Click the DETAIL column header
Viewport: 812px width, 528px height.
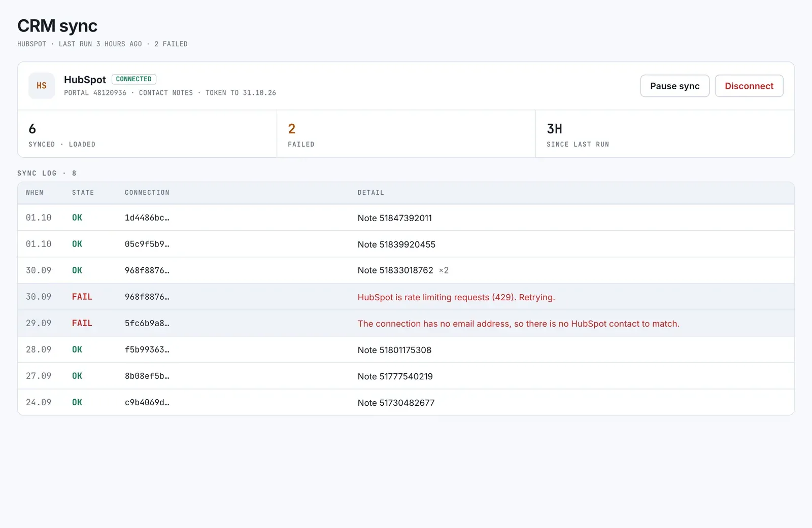[371, 193]
